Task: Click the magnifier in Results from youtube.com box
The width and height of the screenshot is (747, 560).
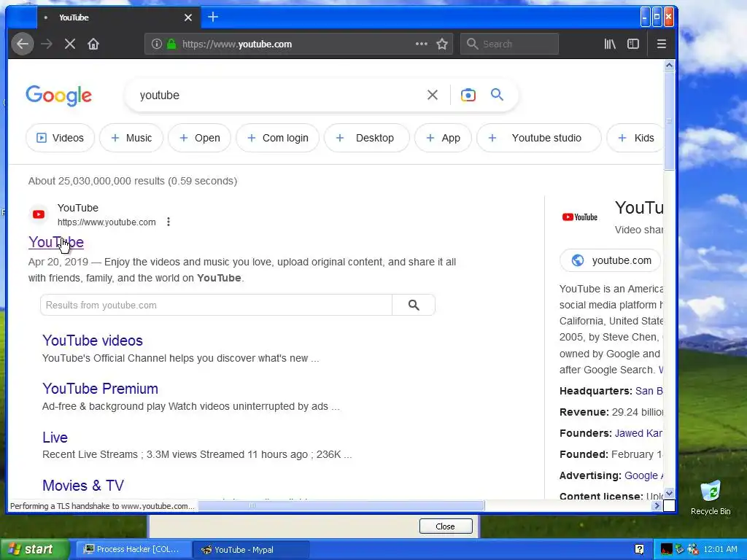Action: coord(414,306)
